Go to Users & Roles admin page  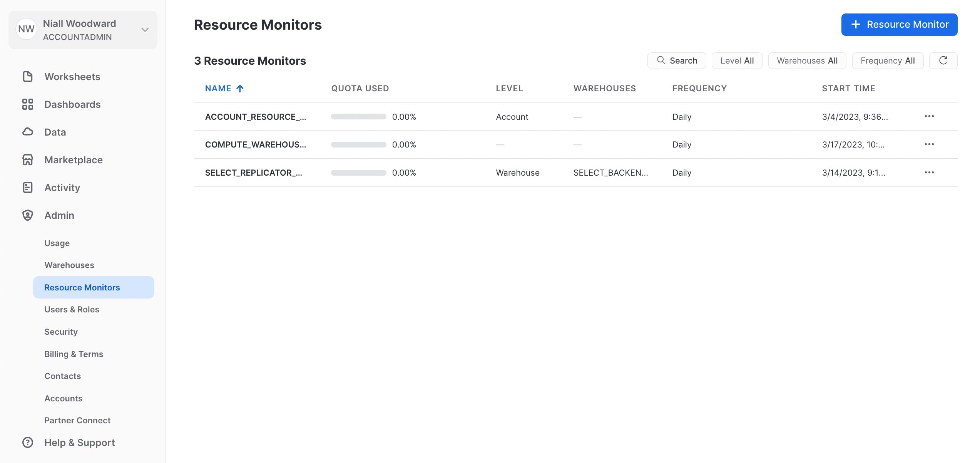[x=72, y=309]
